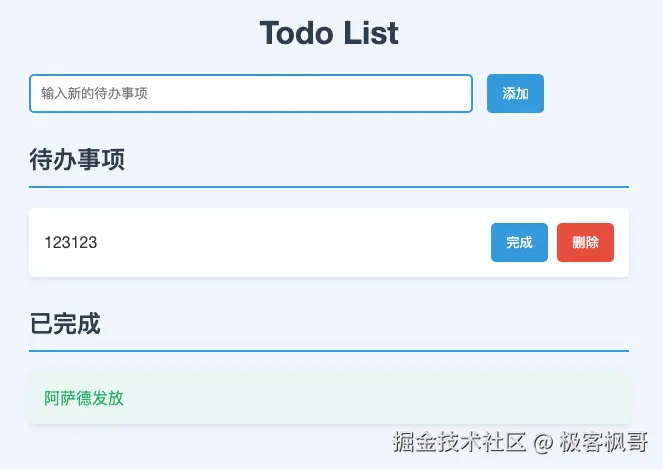Click the 已完成 section heading

click(65, 323)
